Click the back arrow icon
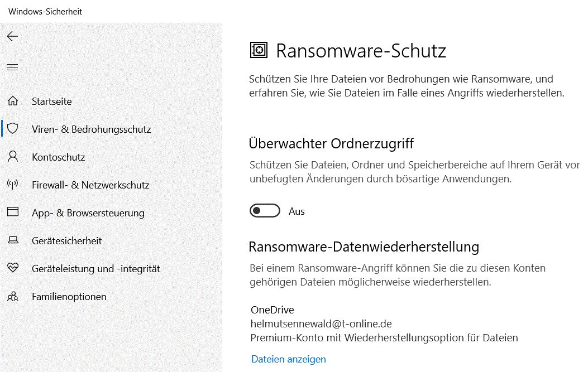The width and height of the screenshot is (588, 372). pyautogui.click(x=12, y=37)
